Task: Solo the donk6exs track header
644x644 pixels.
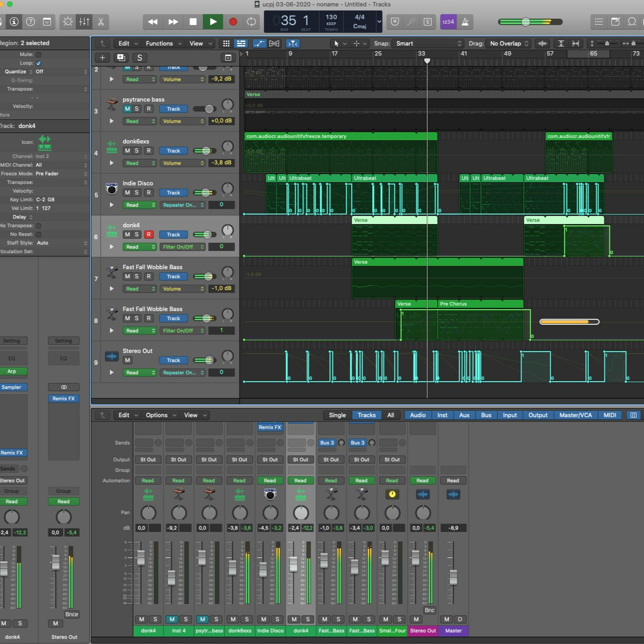Action: [x=136, y=151]
